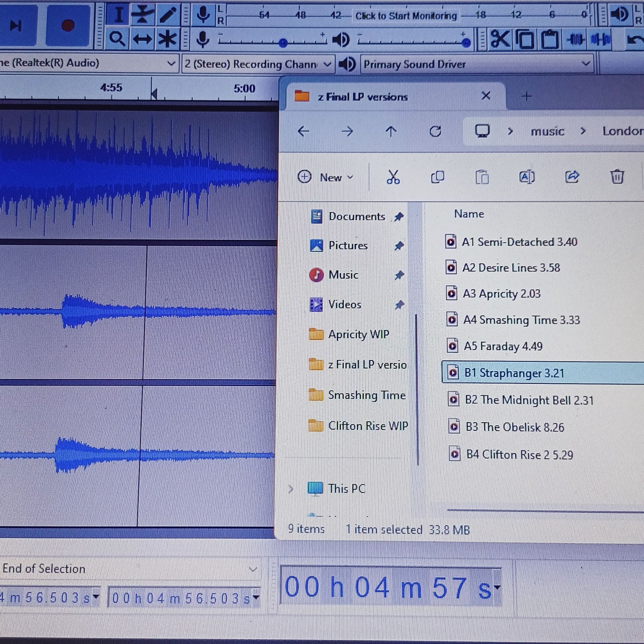The height and width of the screenshot is (644, 644).
Task: Select the Zoom magnifier tool
Action: (117, 39)
